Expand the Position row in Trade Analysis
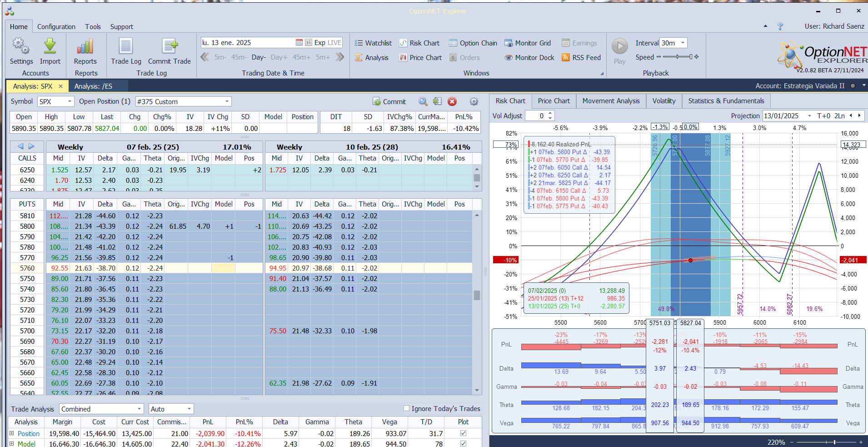Screen dimensions: 868x447 (12, 433)
